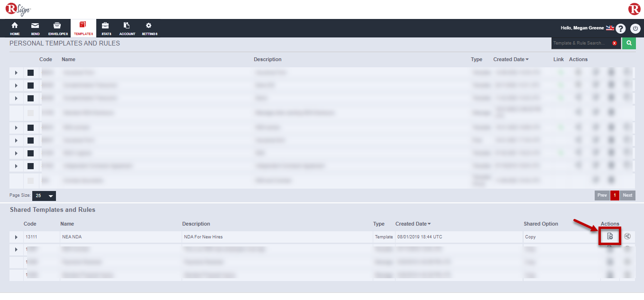The image size is (644, 300).
Task: Click the NDA For New Hires description
Action: coord(203,237)
